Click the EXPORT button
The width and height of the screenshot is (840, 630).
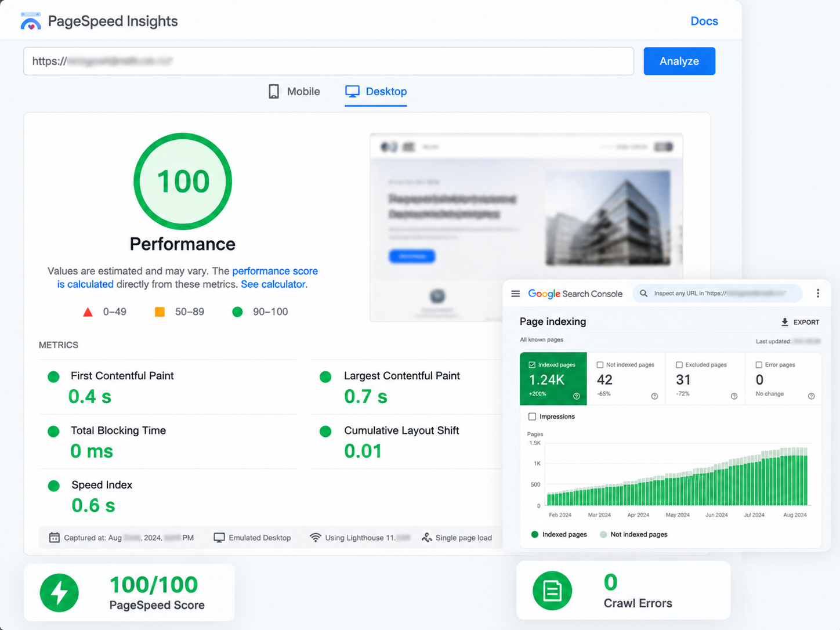click(800, 322)
